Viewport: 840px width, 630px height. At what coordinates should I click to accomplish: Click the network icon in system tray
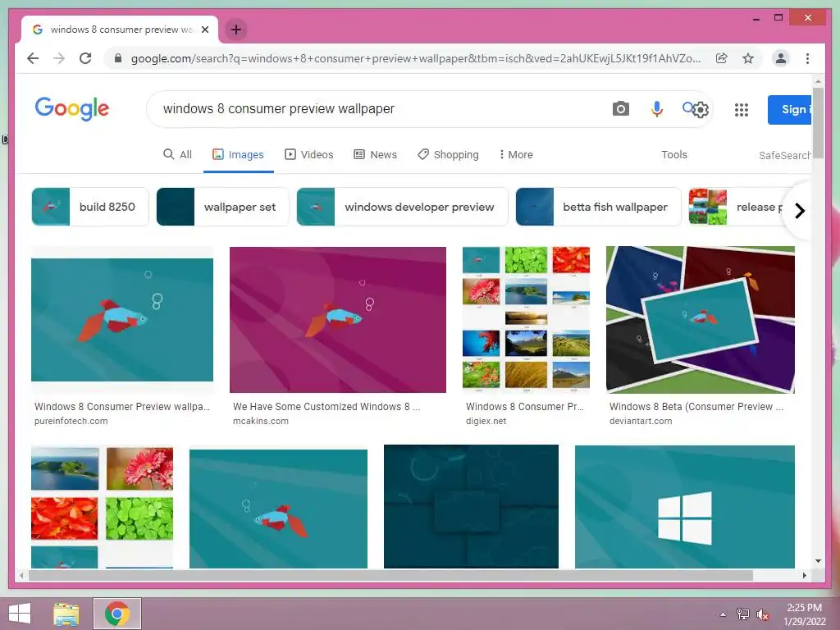pyautogui.click(x=743, y=614)
